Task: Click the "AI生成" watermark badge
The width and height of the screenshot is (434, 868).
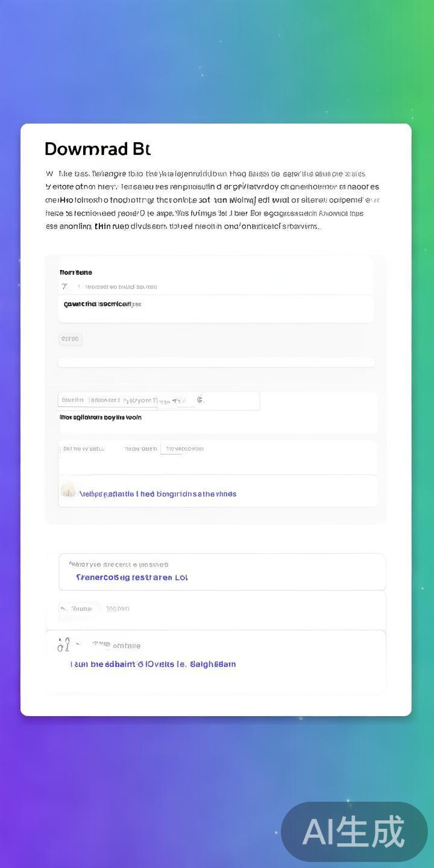Action: point(354,832)
